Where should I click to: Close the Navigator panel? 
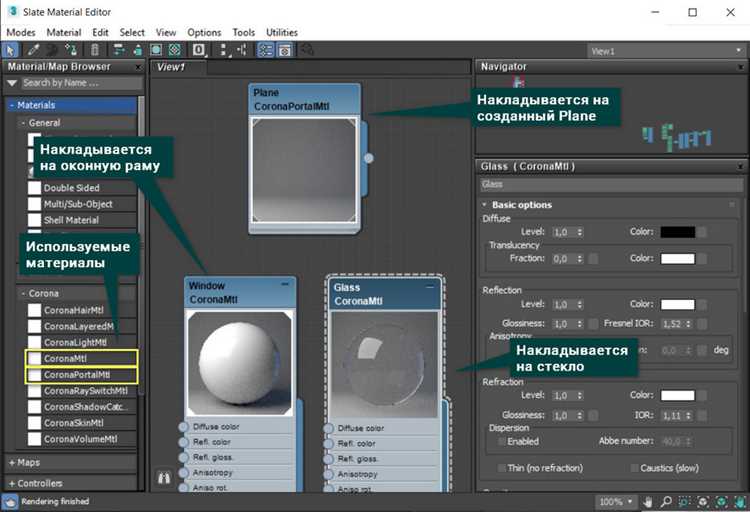tap(740, 67)
